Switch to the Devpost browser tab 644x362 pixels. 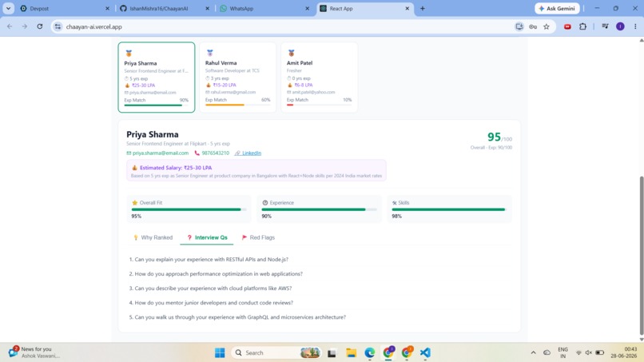[66, 8]
